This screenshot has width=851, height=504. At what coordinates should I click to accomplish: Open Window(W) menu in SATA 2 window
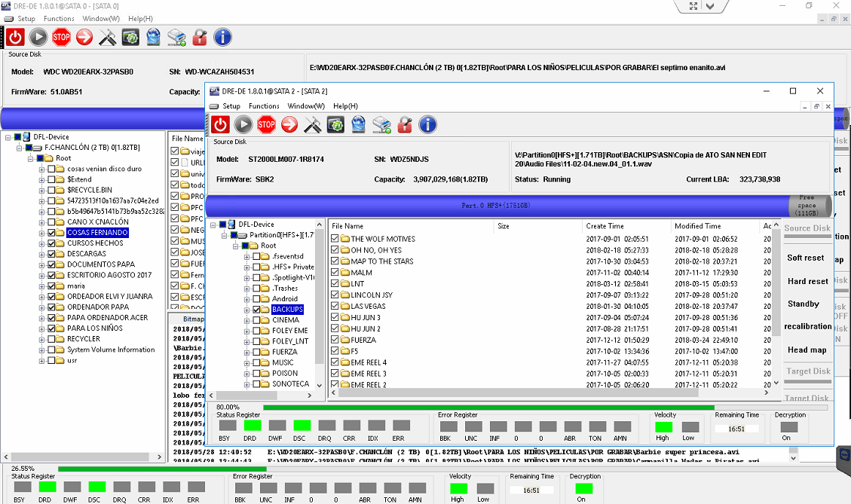[x=306, y=106]
